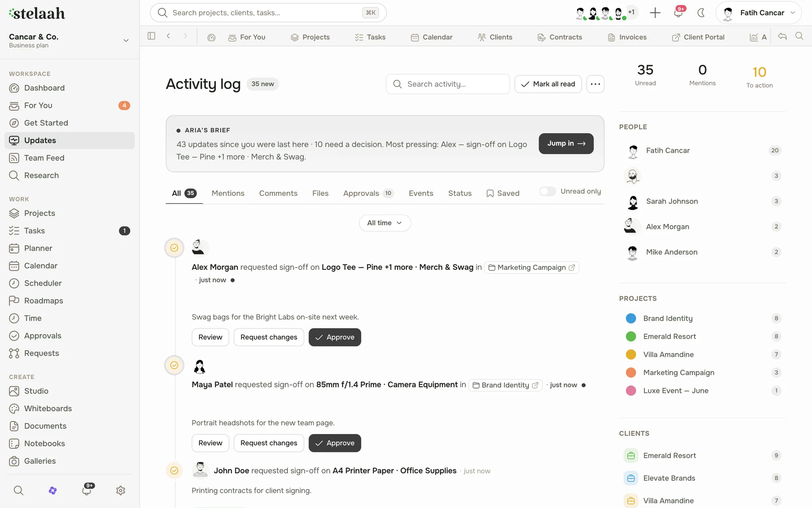Click the plus create icon in header
Image resolution: width=812 pixels, height=508 pixels.
pos(655,13)
